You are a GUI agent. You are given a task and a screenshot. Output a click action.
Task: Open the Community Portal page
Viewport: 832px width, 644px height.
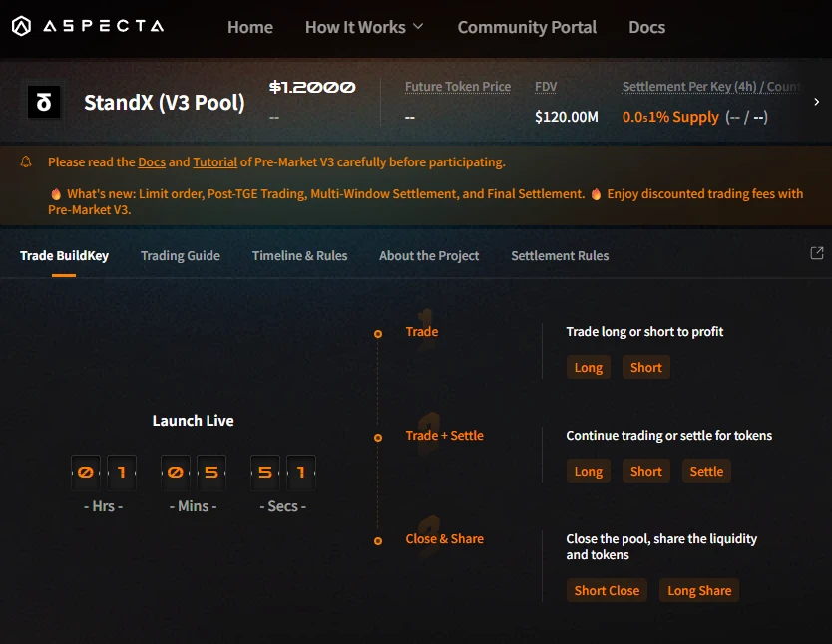pos(527,27)
